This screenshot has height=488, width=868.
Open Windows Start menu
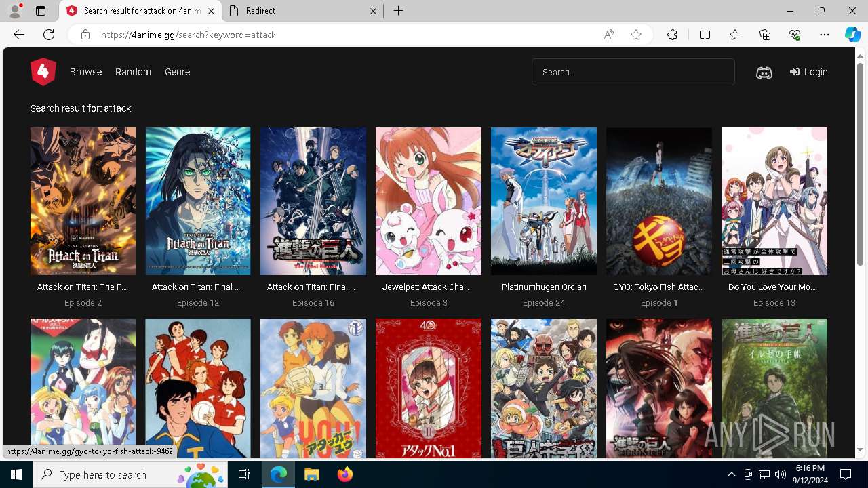(x=16, y=474)
